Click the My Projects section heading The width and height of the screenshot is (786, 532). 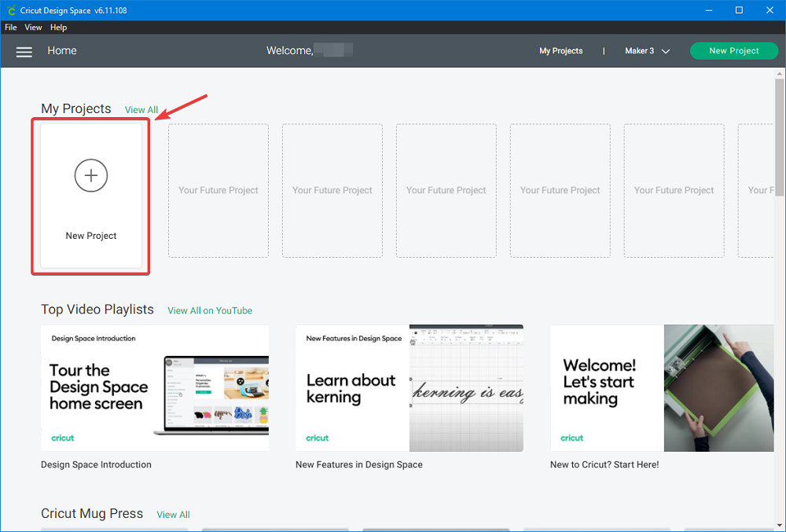tap(76, 108)
